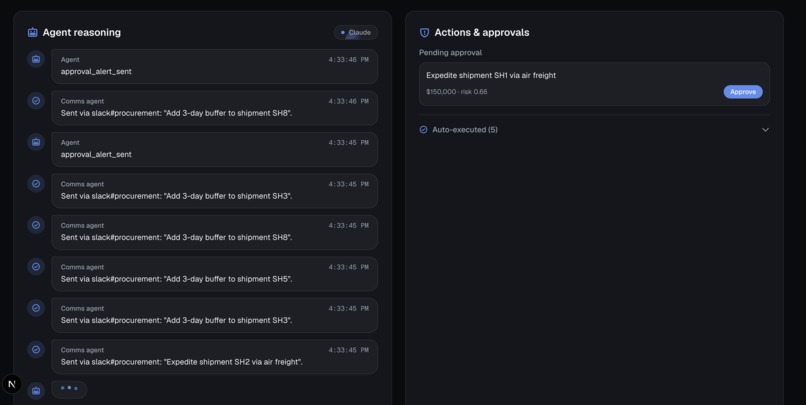
Task: Open the Next.js dev tools N badge
Action: click(x=12, y=384)
